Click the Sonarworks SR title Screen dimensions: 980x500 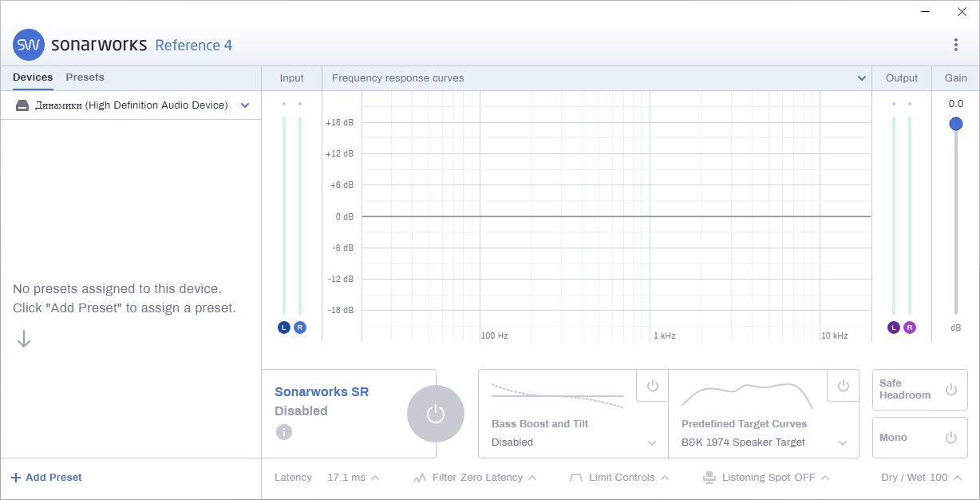(x=322, y=392)
